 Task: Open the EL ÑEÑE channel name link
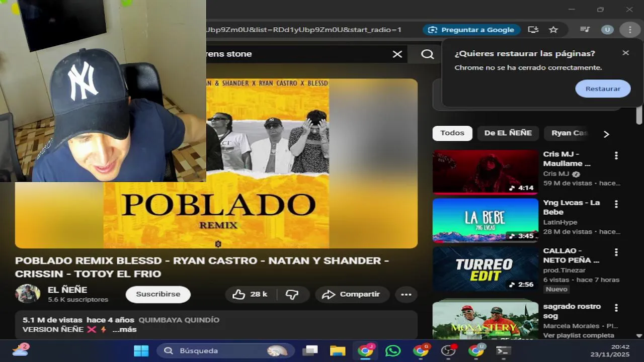point(67,290)
